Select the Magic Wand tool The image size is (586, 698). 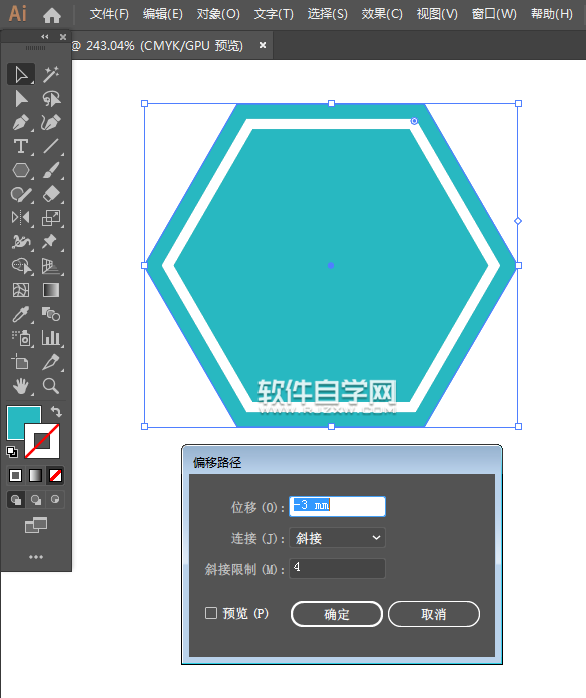(51, 74)
